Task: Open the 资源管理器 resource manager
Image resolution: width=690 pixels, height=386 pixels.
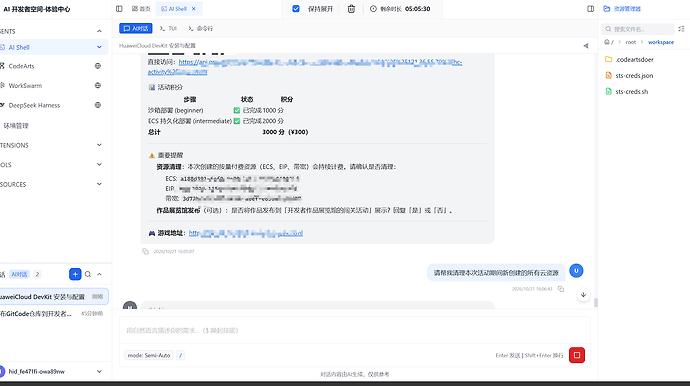Action: click(x=622, y=9)
